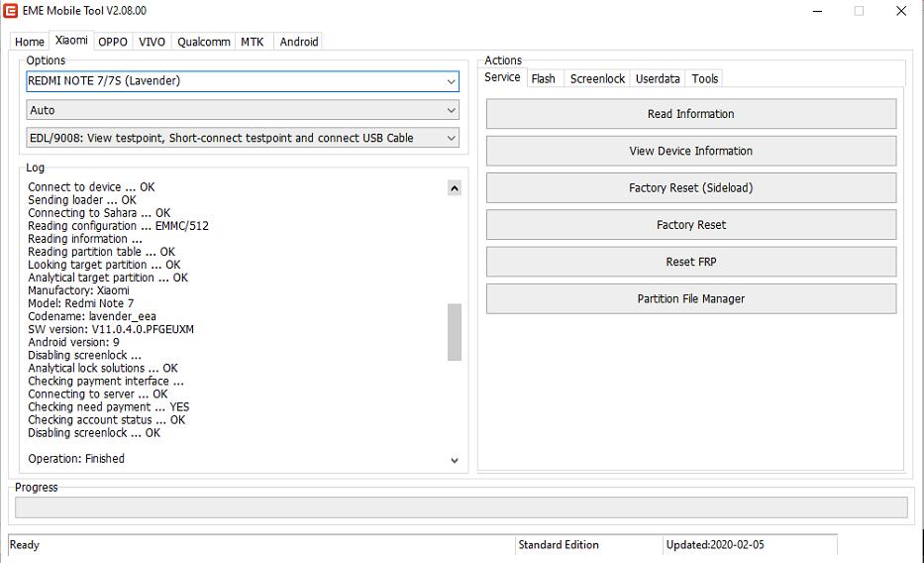Click the 'Codename: lavender_eea' log line
924x563 pixels.
pos(92,316)
